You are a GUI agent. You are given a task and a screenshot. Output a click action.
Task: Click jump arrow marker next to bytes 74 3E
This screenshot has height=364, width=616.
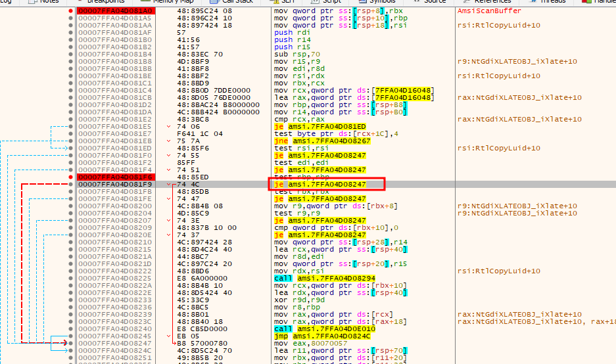point(170,220)
